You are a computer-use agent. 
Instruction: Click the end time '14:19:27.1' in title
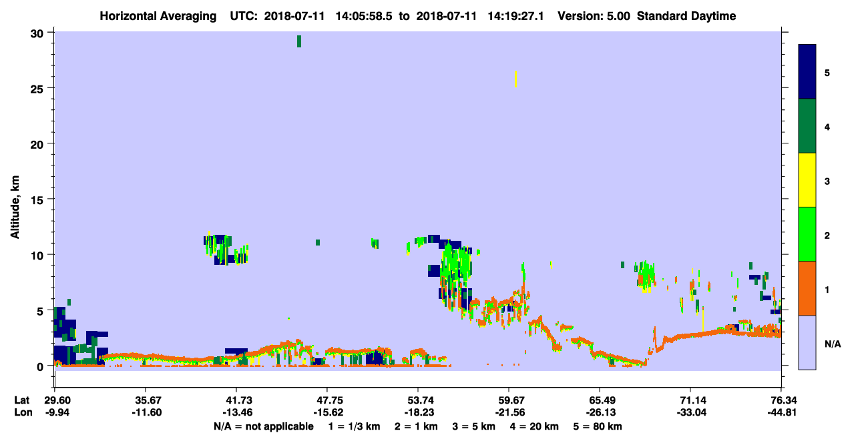tap(515, 16)
